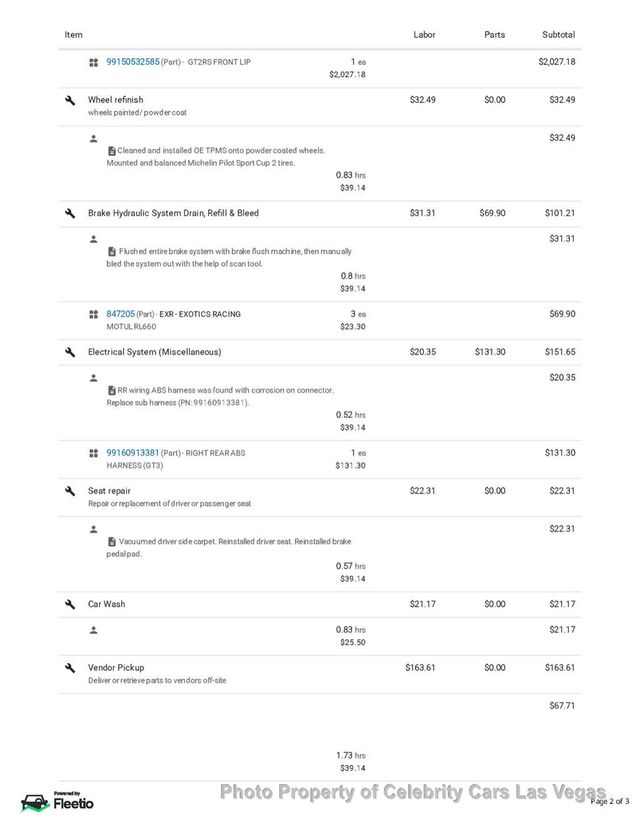Click the wrench icon beside Brake Hydraulic System
Image resolution: width=640 pixels, height=828 pixels.
[70, 213]
